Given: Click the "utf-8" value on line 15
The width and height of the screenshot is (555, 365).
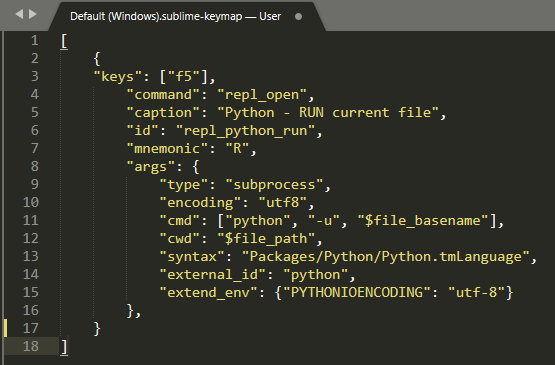Looking at the screenshot, I should 476,292.
